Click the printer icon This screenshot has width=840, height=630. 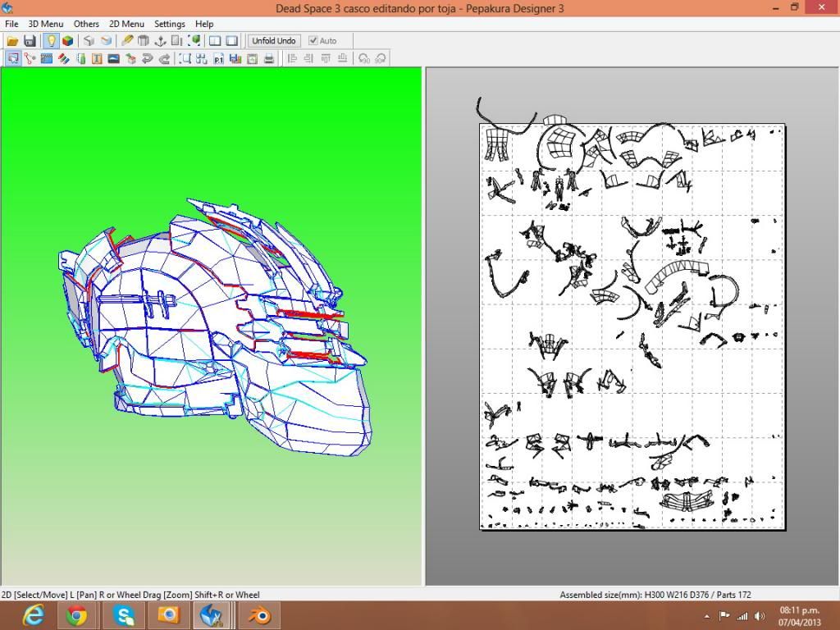tap(269, 58)
